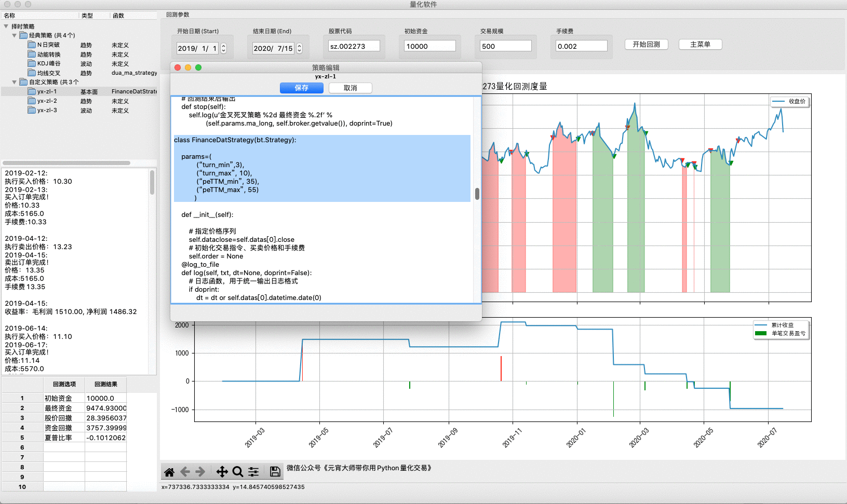This screenshot has height=504, width=847.
Task: Save the figure with floppy icon
Action: [275, 472]
